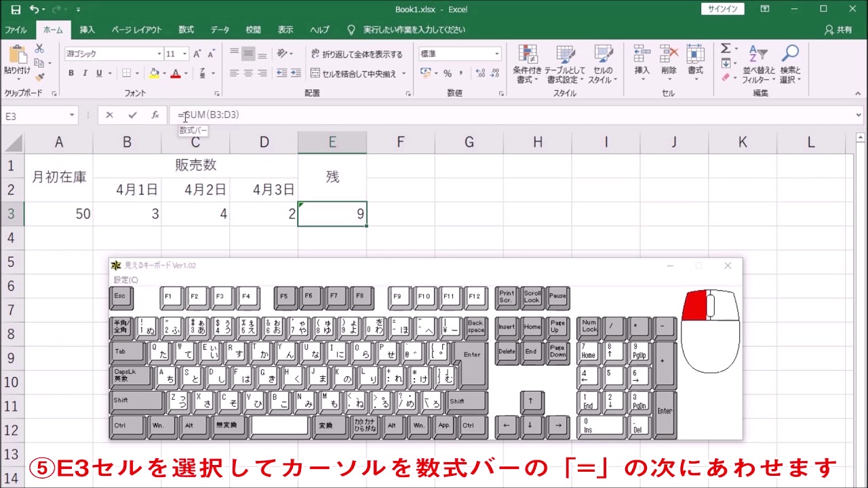Click increase decimal places icon
The width and height of the screenshot is (868, 488).
[480, 73]
